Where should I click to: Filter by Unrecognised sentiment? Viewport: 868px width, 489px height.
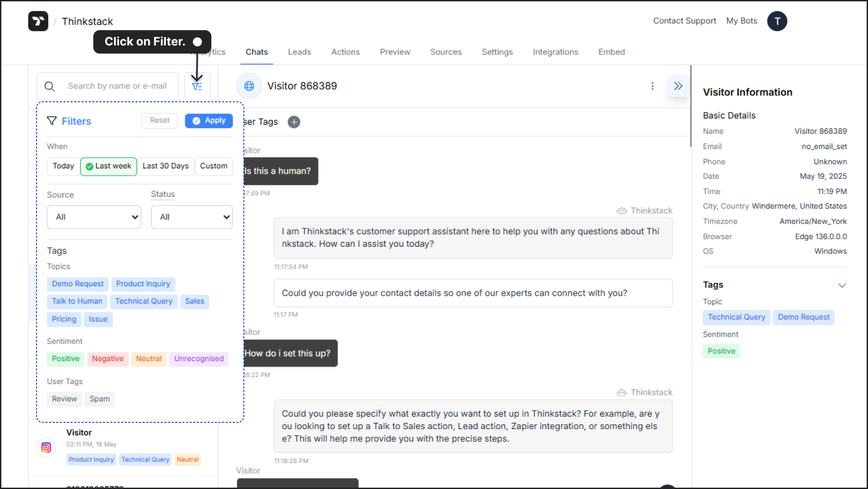(199, 359)
